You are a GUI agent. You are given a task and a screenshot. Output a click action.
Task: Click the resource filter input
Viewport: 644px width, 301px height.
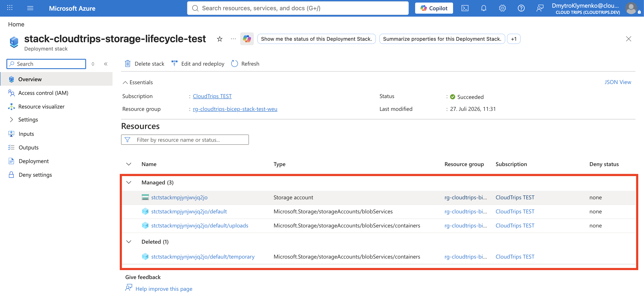coord(185,140)
